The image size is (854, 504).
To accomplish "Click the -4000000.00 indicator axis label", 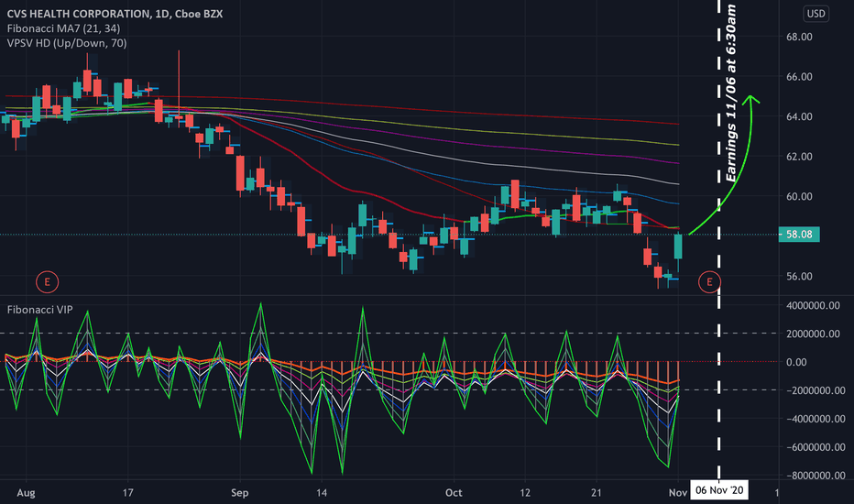I will 815,419.
